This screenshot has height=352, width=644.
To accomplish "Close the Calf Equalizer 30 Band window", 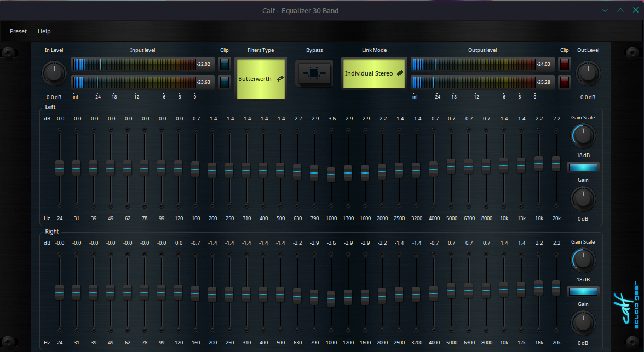I will (635, 10).
